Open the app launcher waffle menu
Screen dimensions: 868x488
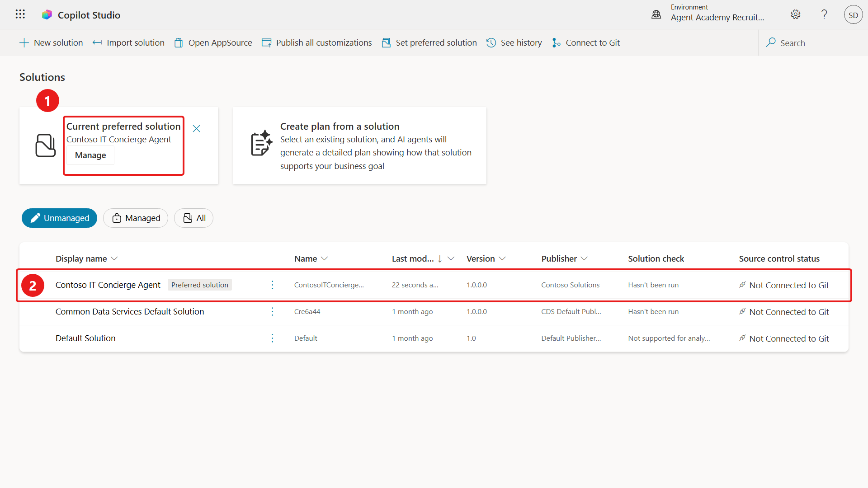point(20,14)
